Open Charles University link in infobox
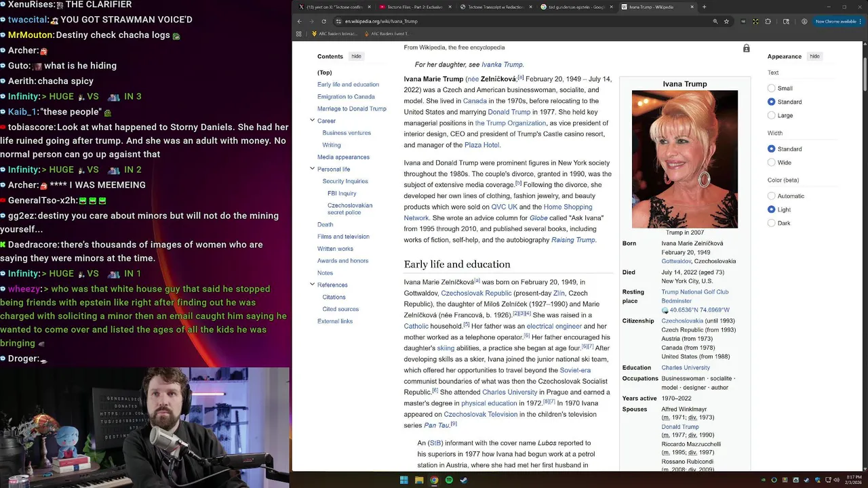The height and width of the screenshot is (488, 868). [x=686, y=368]
